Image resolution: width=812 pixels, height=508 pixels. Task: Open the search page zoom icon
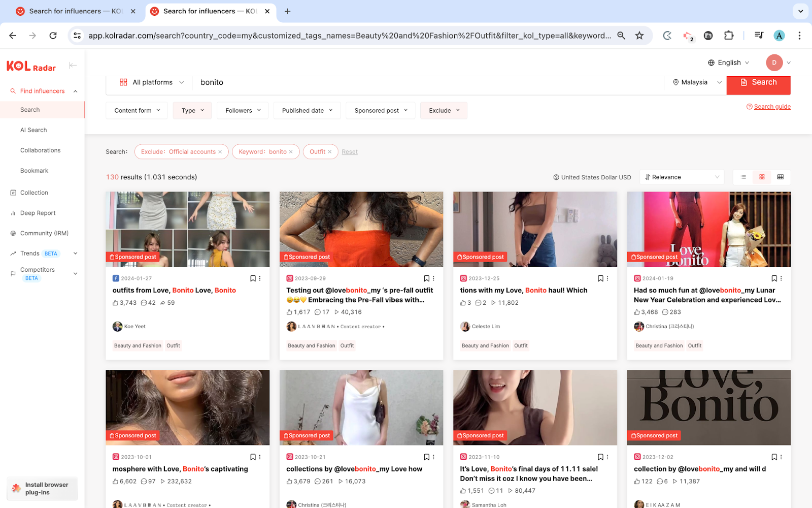[621, 36]
